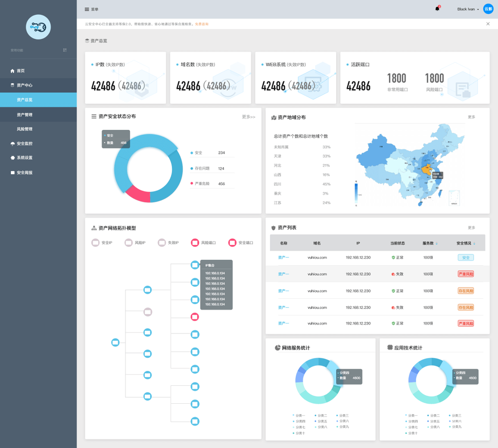The image size is (498, 448).
Task: Click the root node of topology tree
Action: coord(116,342)
